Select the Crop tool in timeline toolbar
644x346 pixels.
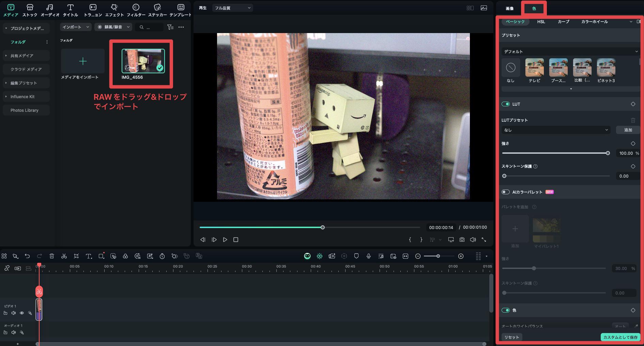click(x=76, y=256)
